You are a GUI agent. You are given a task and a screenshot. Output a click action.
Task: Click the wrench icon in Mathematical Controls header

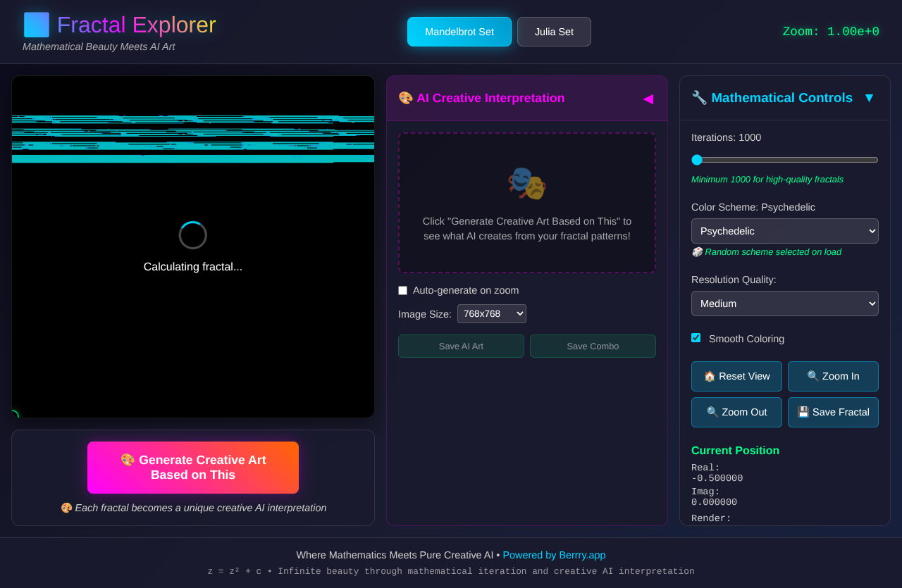[698, 98]
